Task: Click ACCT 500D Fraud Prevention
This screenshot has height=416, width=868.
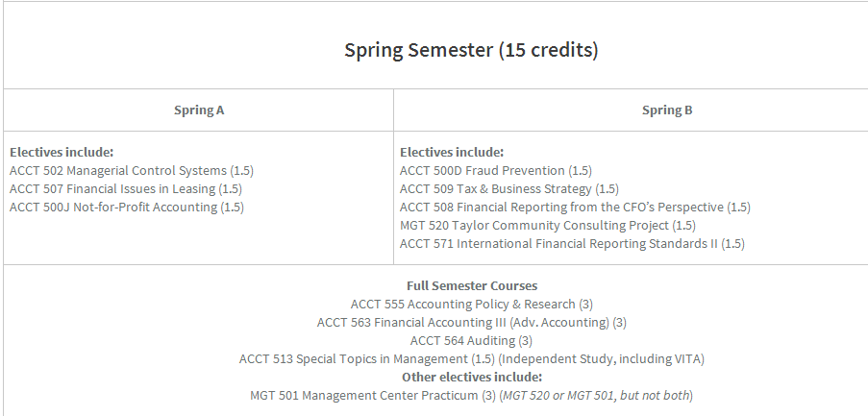Action: [495, 170]
